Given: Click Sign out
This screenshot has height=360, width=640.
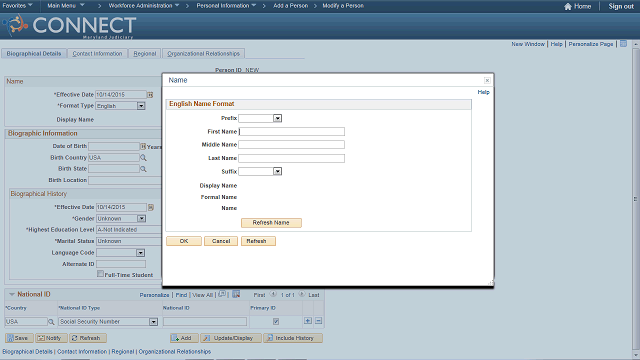Looking at the screenshot, I should point(621,6).
